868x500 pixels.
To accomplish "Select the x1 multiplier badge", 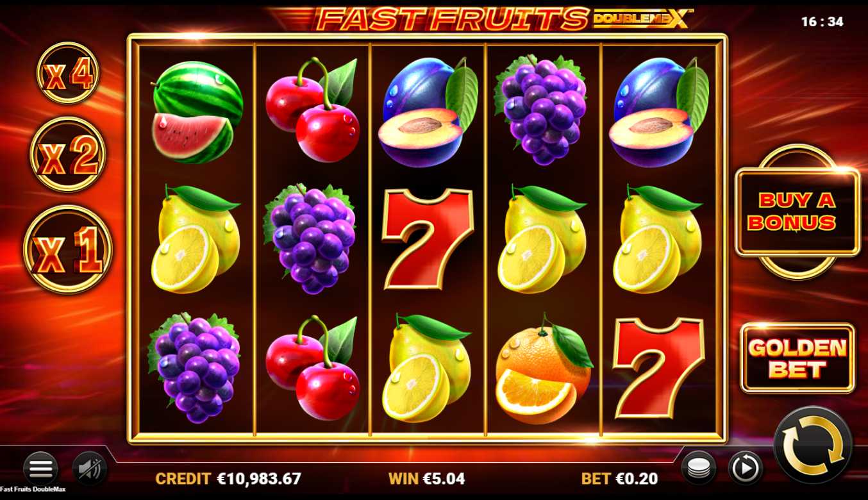I will (x=67, y=249).
